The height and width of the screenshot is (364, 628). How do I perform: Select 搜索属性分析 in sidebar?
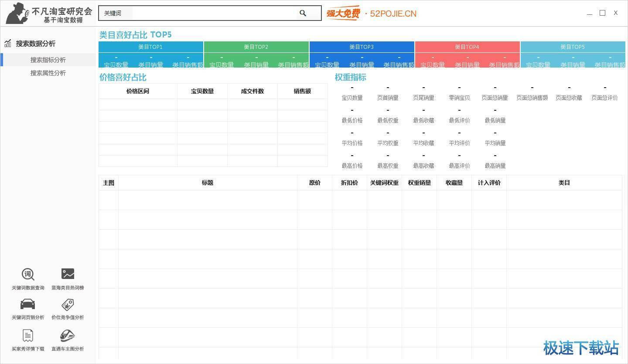click(x=48, y=73)
